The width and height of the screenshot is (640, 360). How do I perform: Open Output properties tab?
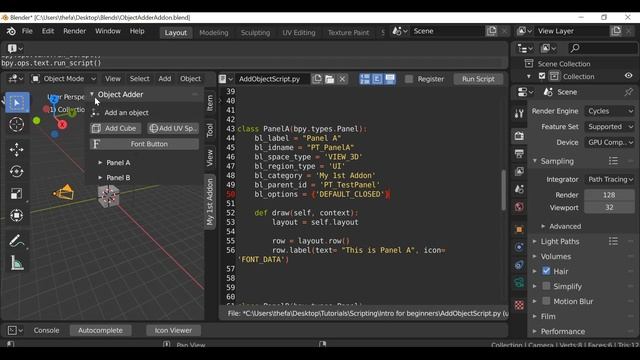tap(519, 153)
